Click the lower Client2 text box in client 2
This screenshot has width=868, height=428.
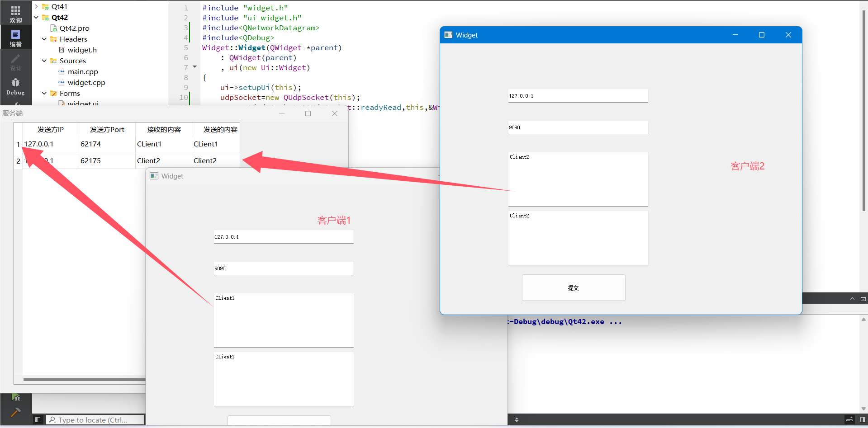578,238
